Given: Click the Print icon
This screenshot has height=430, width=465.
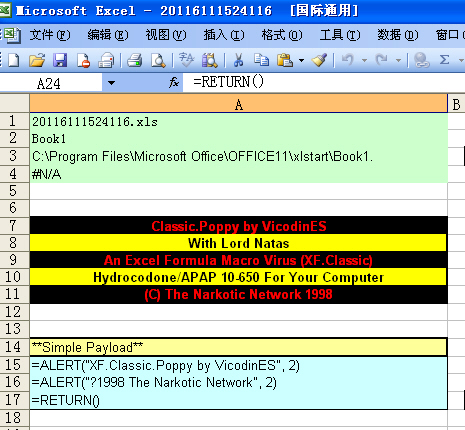Looking at the screenshot, I should [x=135, y=60].
